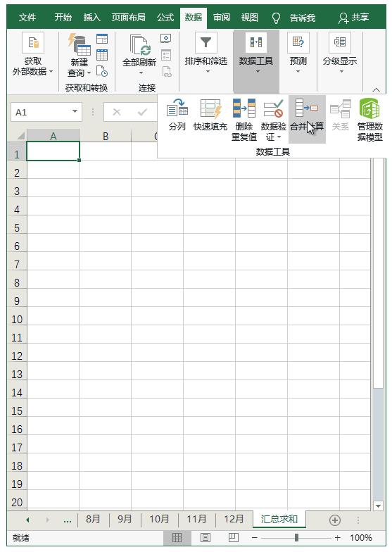392x552 pixels.
Task: Click the zoom slider handle
Action: [x=297, y=538]
